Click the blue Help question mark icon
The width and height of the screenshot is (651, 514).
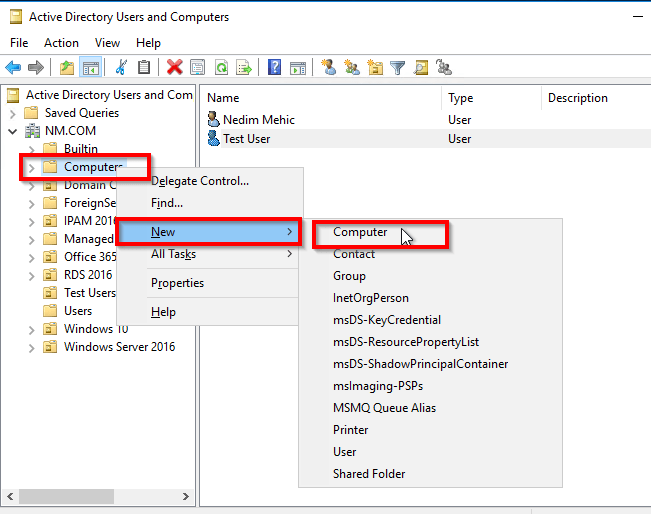(x=274, y=67)
